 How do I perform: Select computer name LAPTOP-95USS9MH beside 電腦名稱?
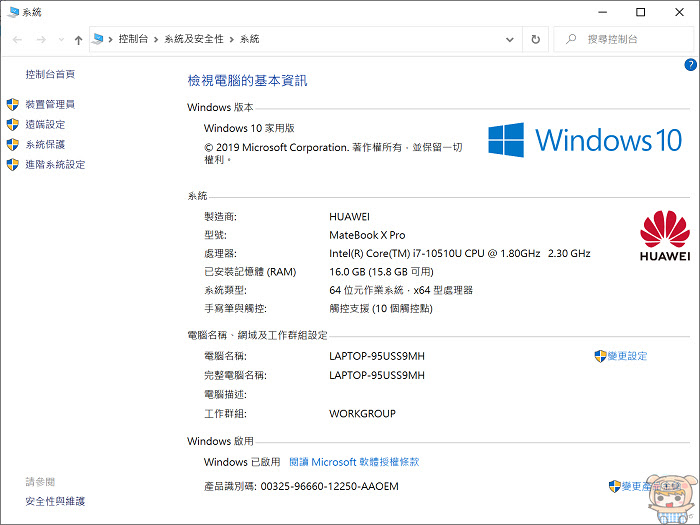click(x=377, y=356)
